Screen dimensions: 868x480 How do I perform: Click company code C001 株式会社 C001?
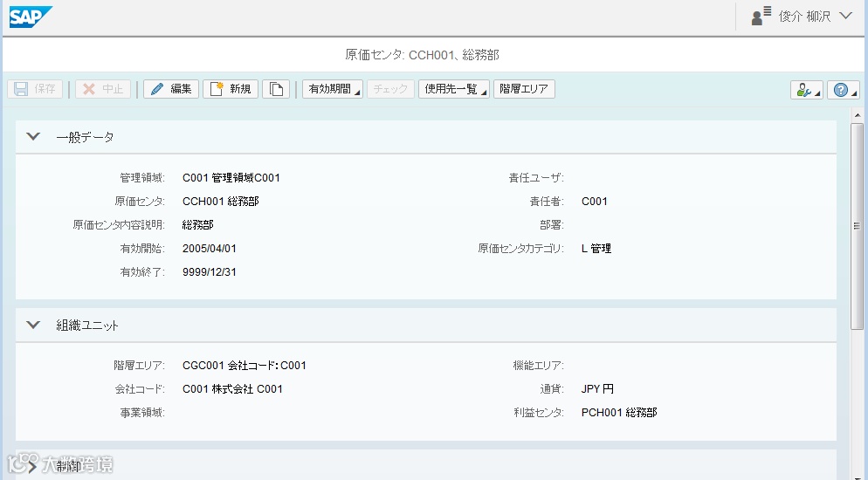coord(232,388)
